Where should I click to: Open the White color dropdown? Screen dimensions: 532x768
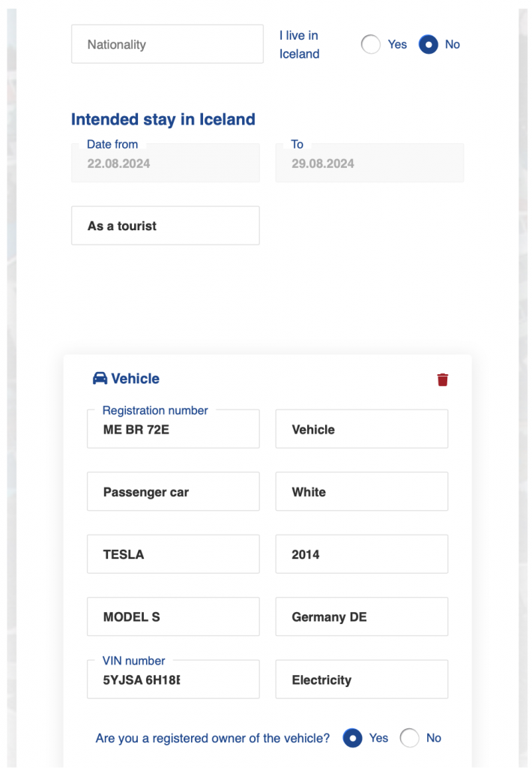pyautogui.click(x=362, y=491)
